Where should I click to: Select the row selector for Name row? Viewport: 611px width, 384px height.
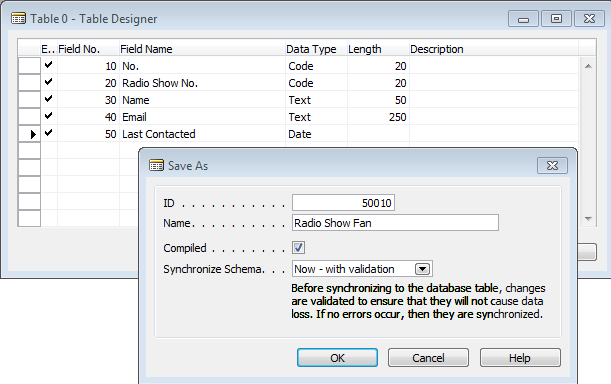pos(29,100)
